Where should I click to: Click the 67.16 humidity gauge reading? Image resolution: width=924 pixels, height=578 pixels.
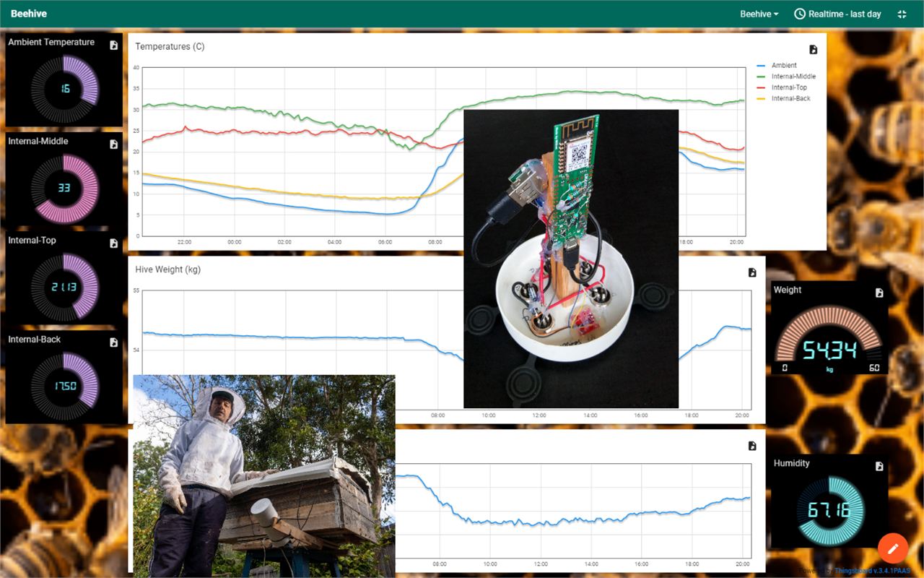pyautogui.click(x=828, y=511)
